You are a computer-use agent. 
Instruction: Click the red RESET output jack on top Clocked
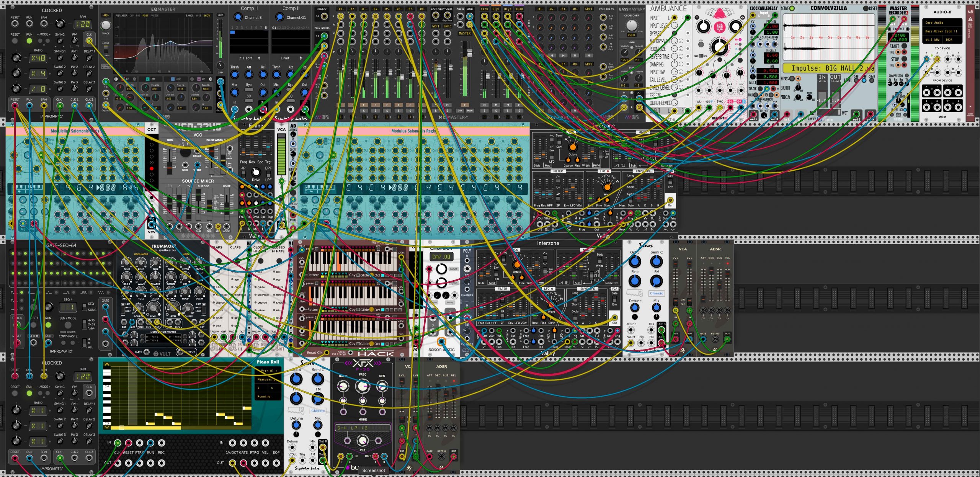15,106
